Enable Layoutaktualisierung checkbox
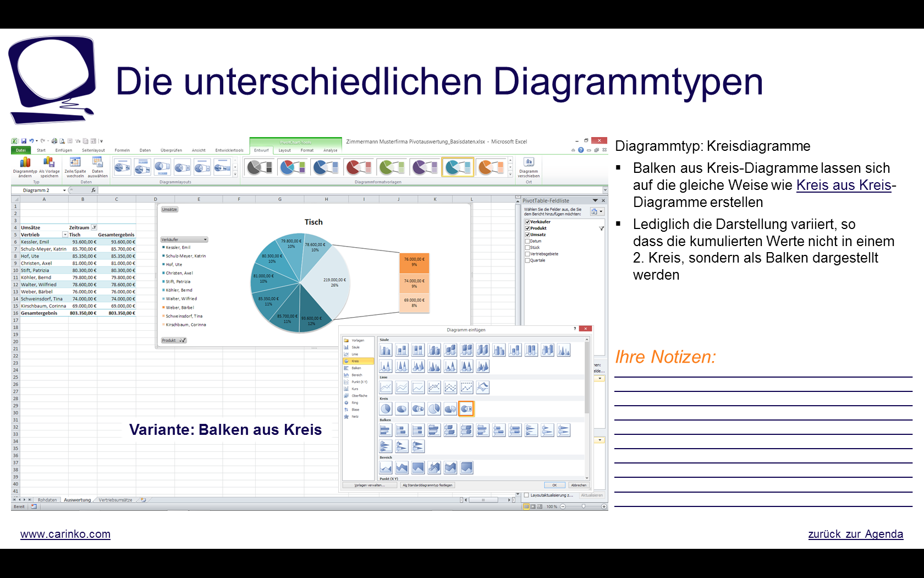The width and height of the screenshot is (924, 578). 526,495
